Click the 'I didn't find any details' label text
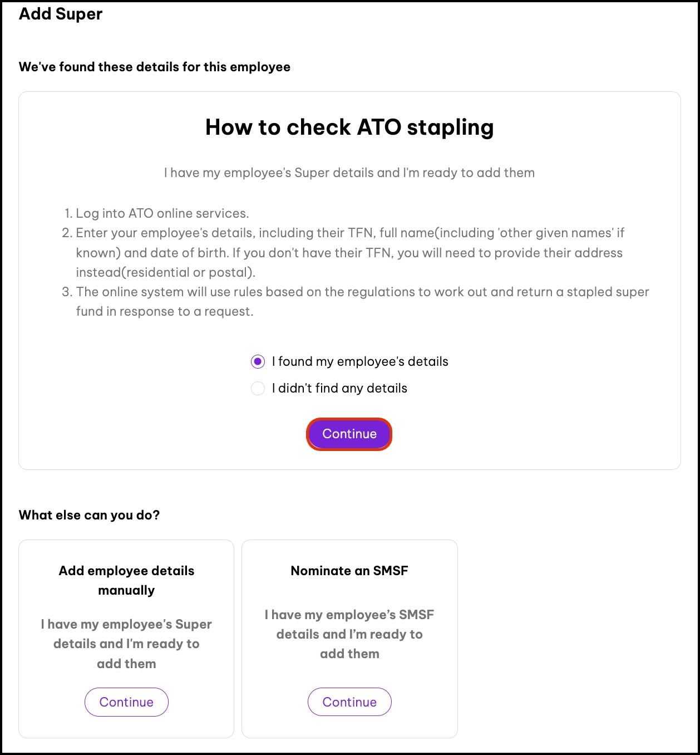 (x=339, y=389)
